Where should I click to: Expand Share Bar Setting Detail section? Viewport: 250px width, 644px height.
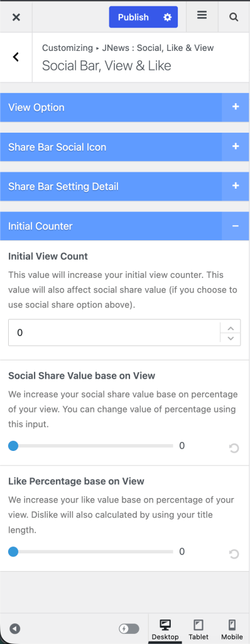pos(125,186)
